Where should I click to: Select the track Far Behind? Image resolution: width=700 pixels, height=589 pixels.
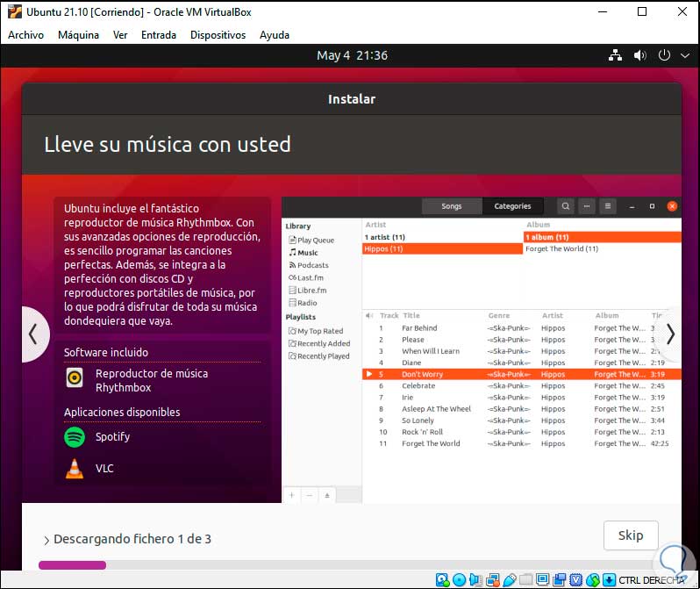tap(522, 328)
